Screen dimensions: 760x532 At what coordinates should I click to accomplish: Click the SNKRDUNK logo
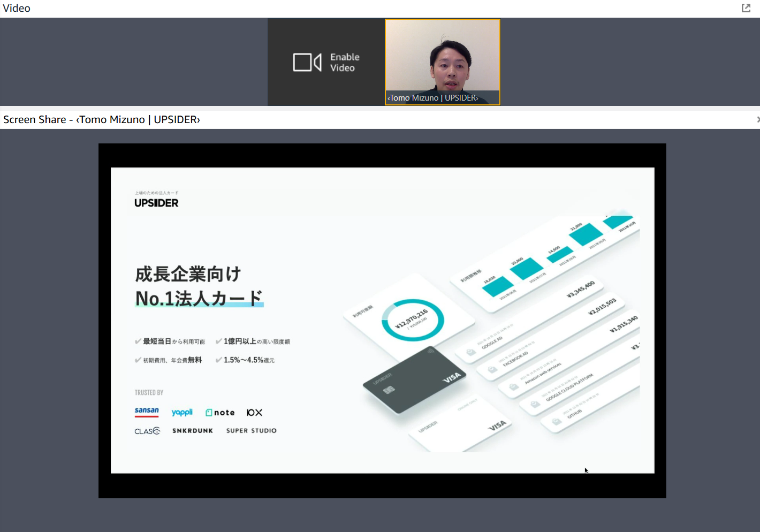point(193,431)
